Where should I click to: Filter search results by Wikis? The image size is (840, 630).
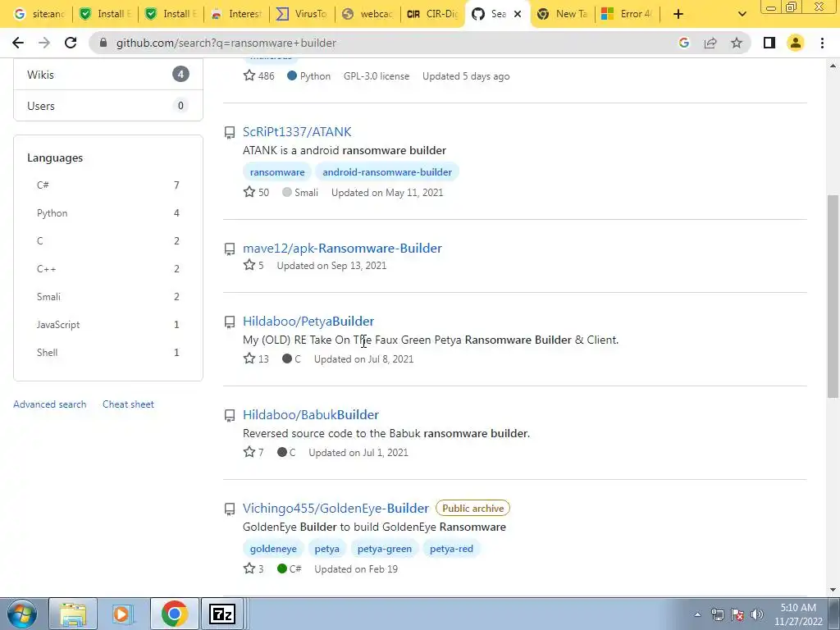108,75
